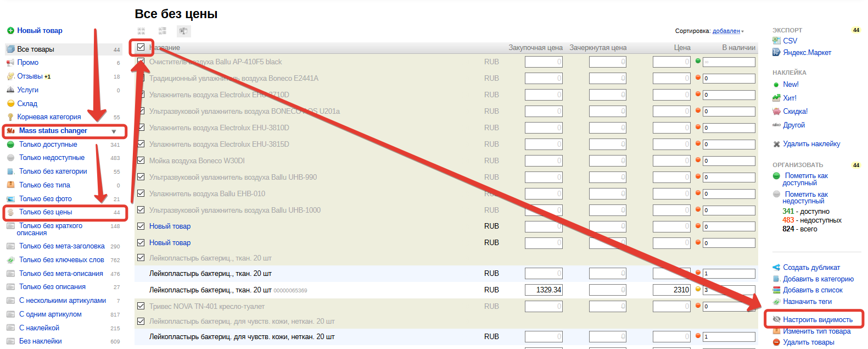This screenshot has width=868, height=349.
Task: Select the table editing view icon
Action: (x=183, y=31)
